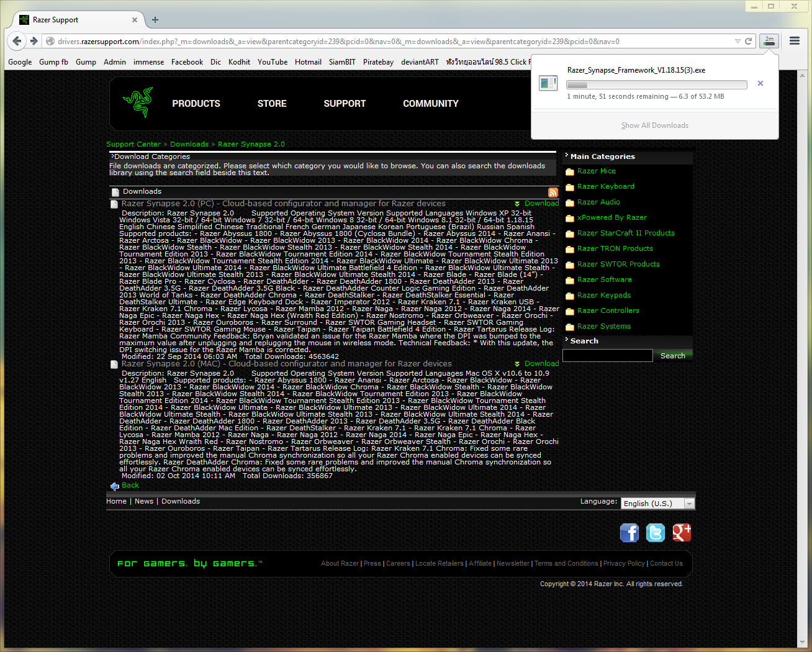Open Privacy Policy footer link
The height and width of the screenshot is (652, 812).
tap(624, 564)
